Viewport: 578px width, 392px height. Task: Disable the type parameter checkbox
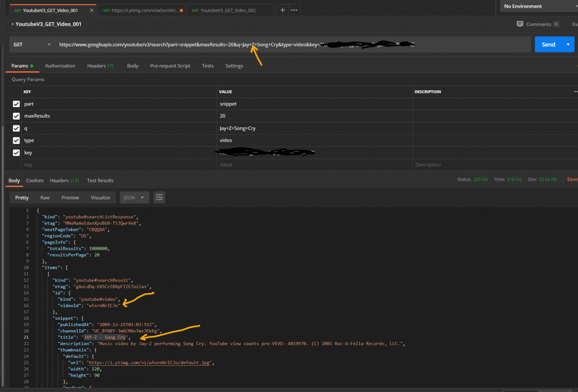point(16,140)
